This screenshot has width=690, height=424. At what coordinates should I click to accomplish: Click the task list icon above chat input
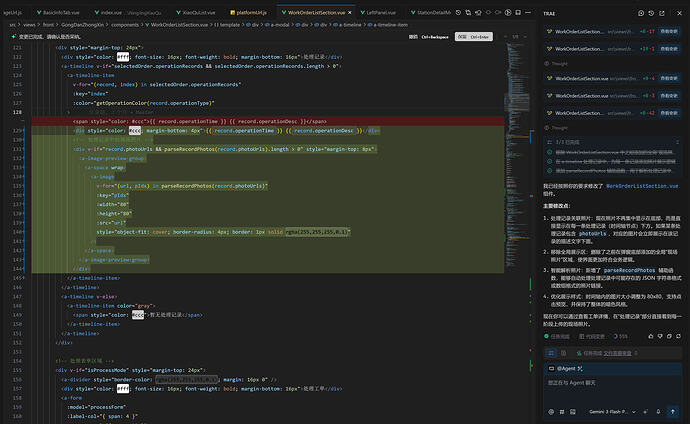coord(551,353)
